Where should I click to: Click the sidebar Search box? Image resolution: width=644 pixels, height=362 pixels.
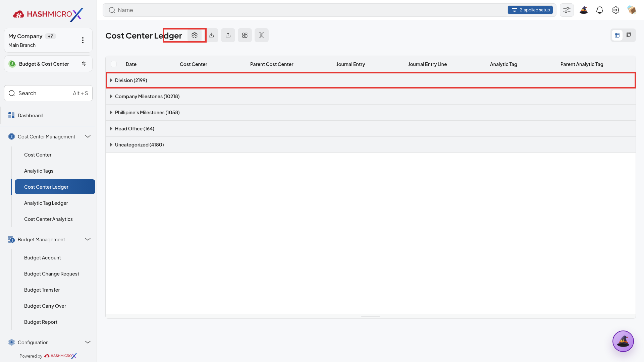click(48, 93)
